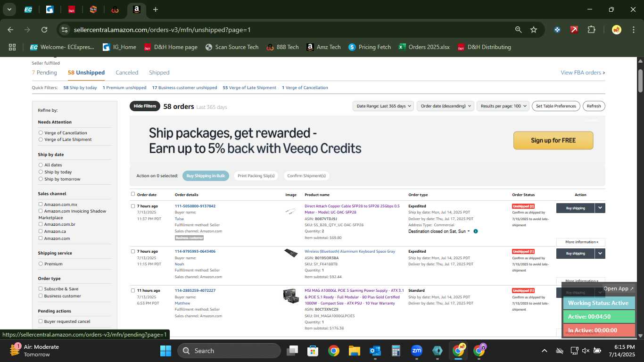Open the Chrome extensions puzzle icon
The image size is (644, 362).
[x=592, y=30]
